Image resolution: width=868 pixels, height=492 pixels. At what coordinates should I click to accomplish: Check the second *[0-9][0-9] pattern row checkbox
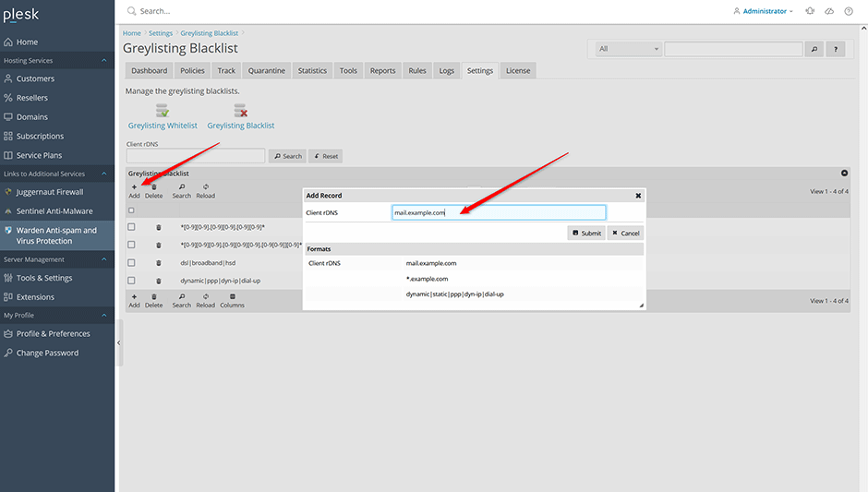click(131, 245)
